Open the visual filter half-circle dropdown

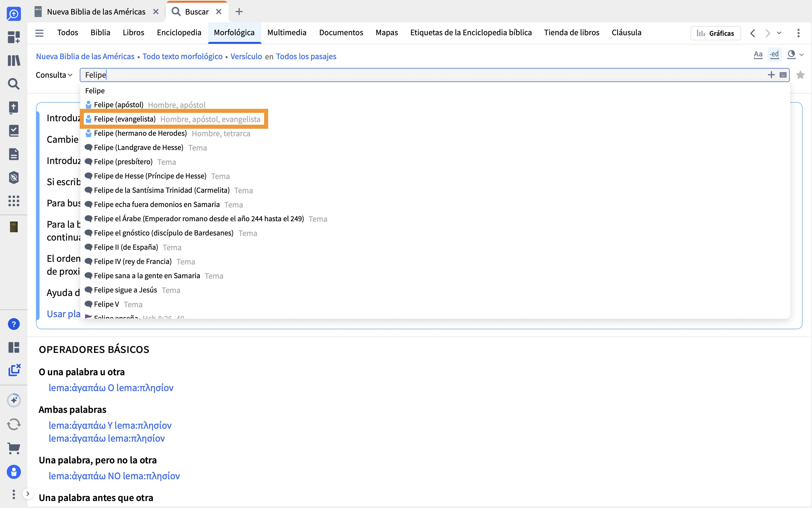(x=795, y=55)
